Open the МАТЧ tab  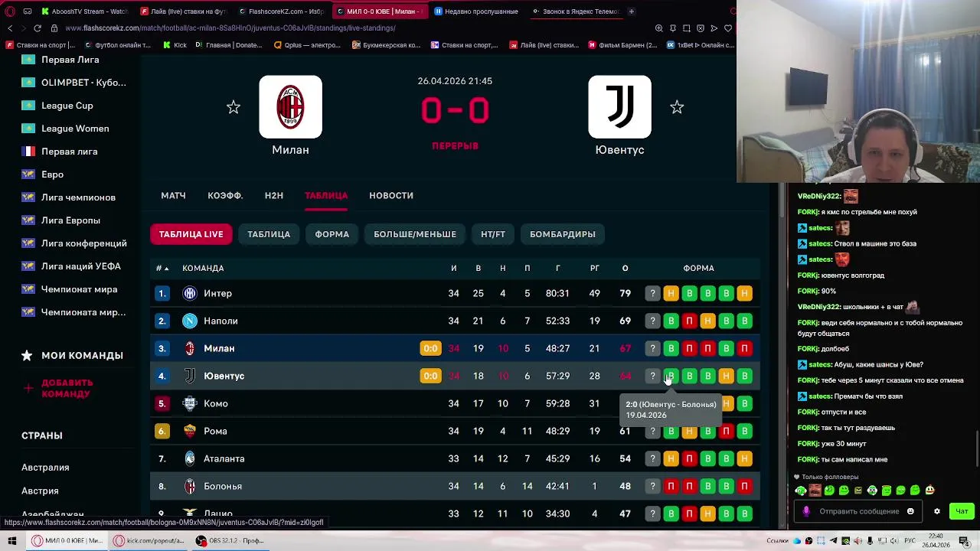(173, 195)
